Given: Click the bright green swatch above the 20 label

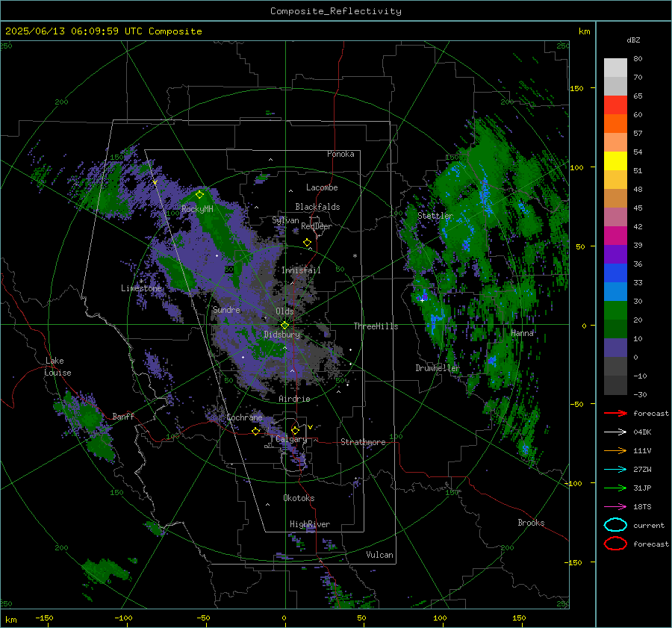Looking at the screenshot, I should pos(615,310).
